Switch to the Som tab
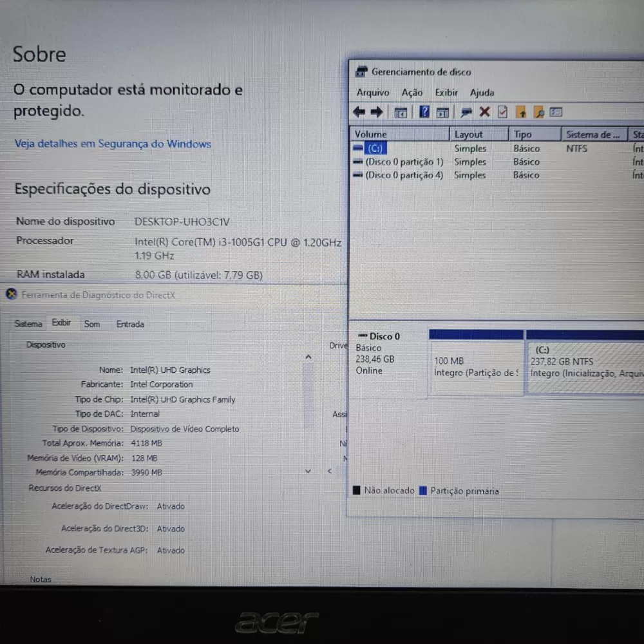644x644 pixels. click(x=92, y=324)
